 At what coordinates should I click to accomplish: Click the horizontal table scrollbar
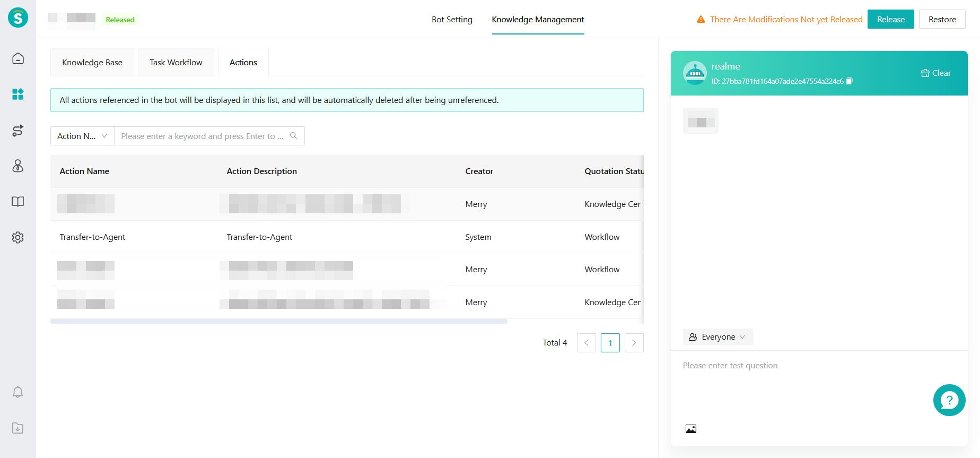[279, 322]
